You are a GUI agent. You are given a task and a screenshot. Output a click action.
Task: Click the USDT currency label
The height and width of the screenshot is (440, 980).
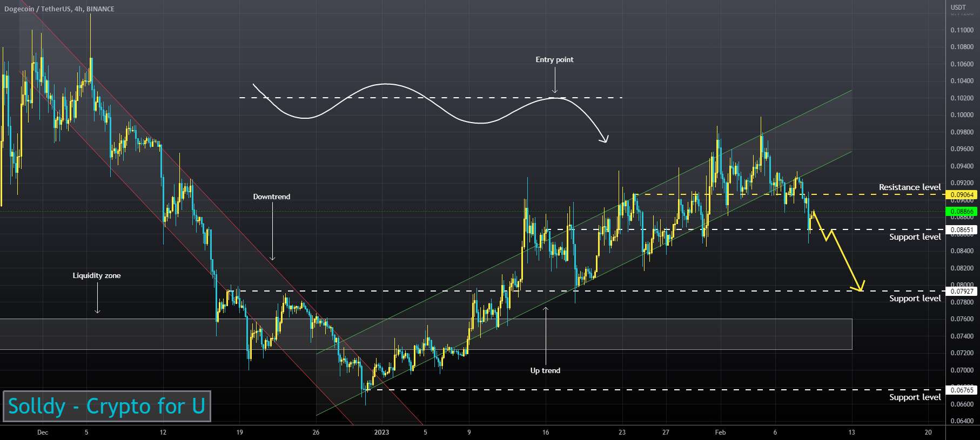click(958, 7)
